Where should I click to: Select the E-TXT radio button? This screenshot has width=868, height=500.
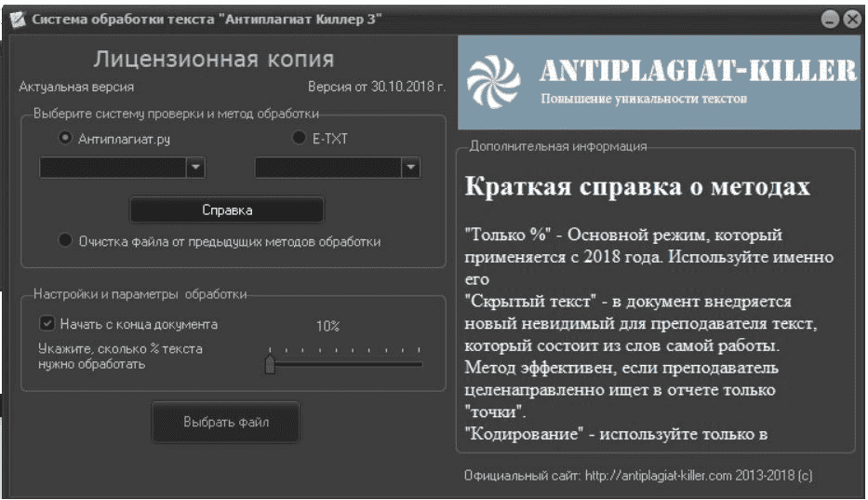[x=299, y=138]
